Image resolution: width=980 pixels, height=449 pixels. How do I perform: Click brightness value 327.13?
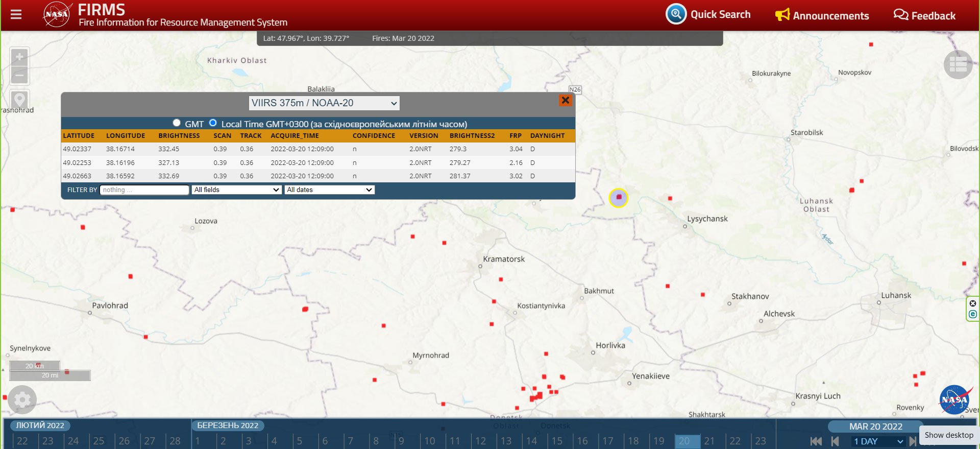(168, 163)
